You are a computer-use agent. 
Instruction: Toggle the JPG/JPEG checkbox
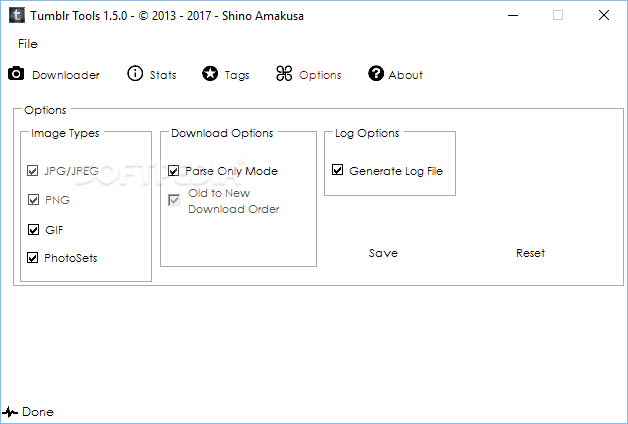(33, 171)
